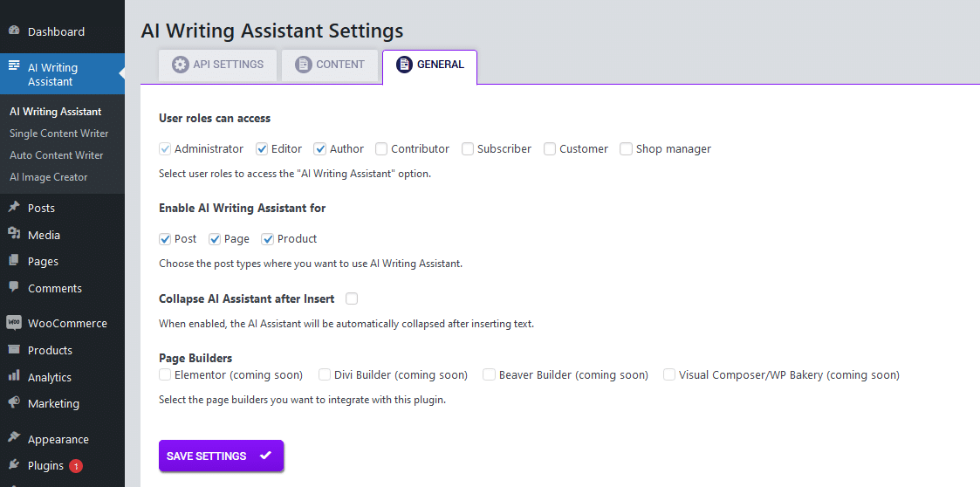This screenshot has height=487, width=980.
Task: Click the Posts pushpin icon
Action: click(x=14, y=208)
